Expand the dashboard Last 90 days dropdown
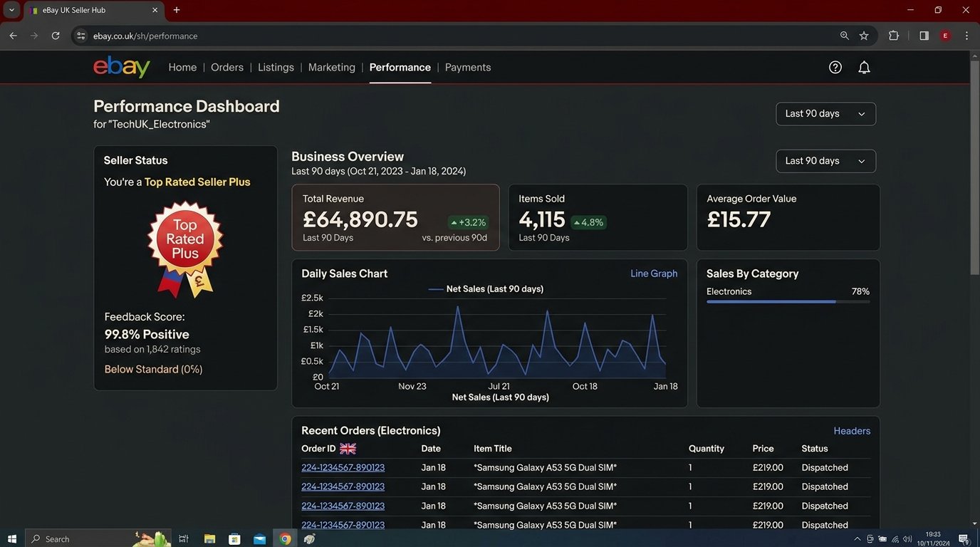 [825, 114]
